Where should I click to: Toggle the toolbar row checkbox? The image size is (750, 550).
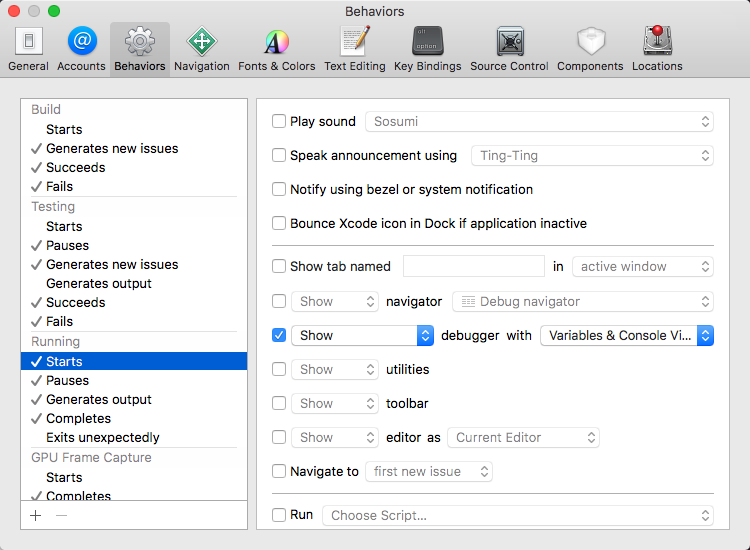[279, 403]
